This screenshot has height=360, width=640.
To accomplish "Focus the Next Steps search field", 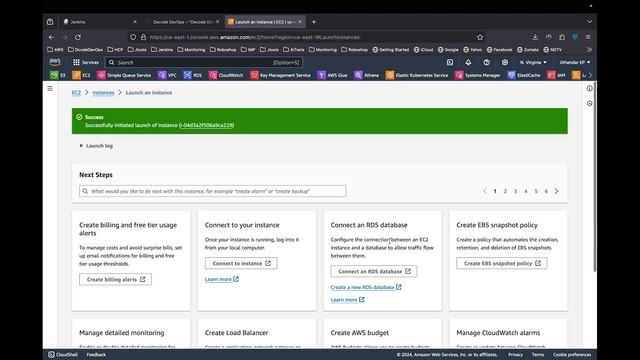I will (213, 191).
